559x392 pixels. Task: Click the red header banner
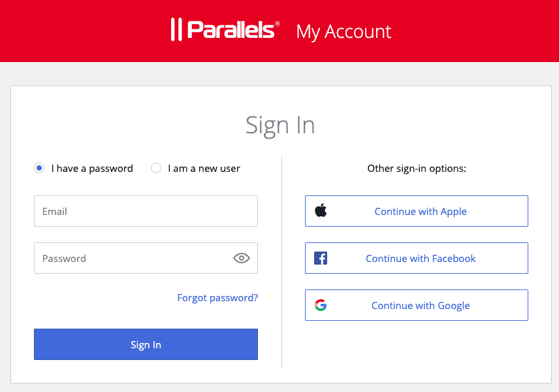(x=78, y=31)
